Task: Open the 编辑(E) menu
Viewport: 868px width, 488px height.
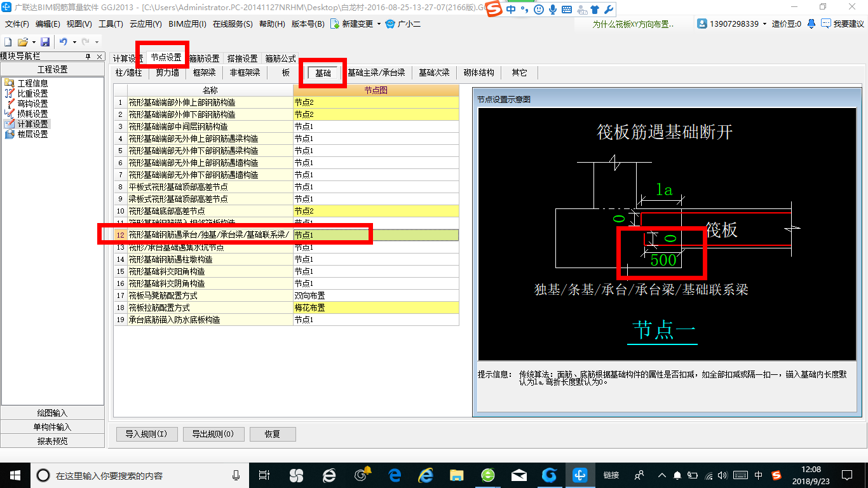Action: (48, 24)
